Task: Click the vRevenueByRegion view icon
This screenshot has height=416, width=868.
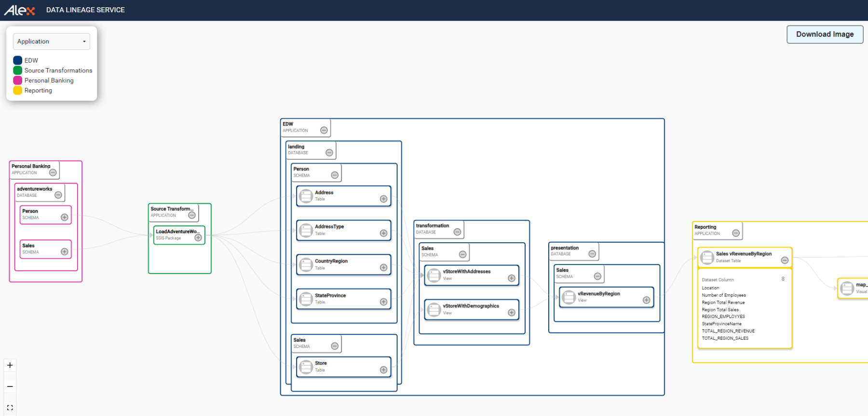Action: pyautogui.click(x=569, y=297)
